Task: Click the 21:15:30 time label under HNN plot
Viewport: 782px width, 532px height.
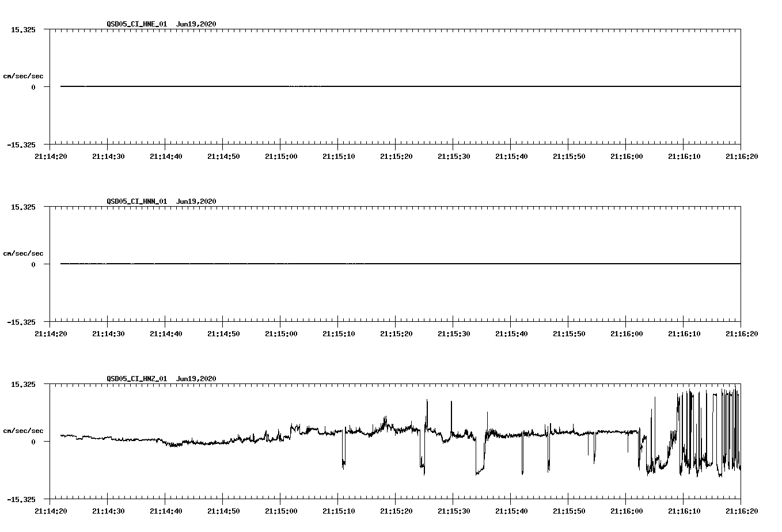Action: pyautogui.click(x=454, y=333)
